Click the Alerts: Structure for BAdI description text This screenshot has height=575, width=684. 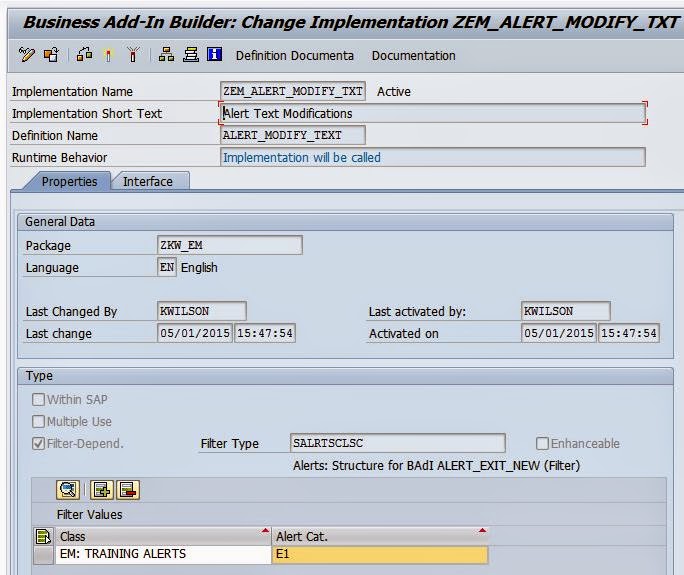point(437,465)
